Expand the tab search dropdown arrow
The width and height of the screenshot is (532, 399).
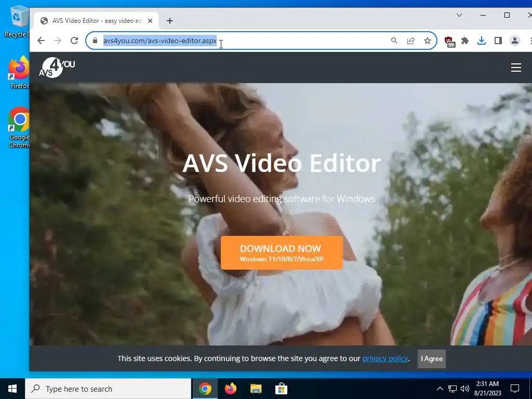click(x=459, y=15)
